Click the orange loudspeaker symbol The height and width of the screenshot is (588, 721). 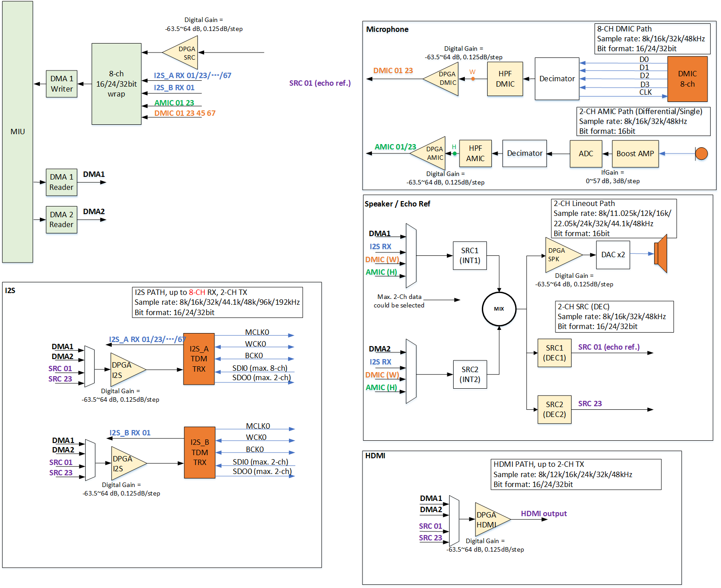661,254
